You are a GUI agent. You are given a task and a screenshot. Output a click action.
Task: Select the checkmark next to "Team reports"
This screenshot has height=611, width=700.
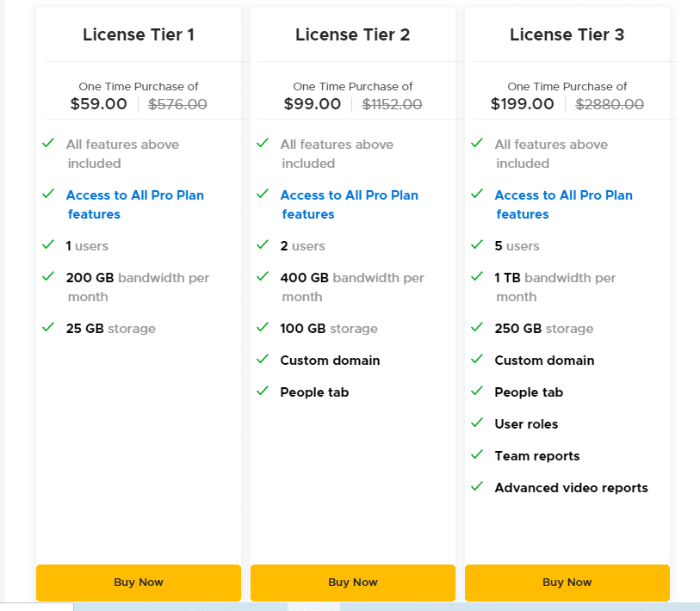[477, 455]
